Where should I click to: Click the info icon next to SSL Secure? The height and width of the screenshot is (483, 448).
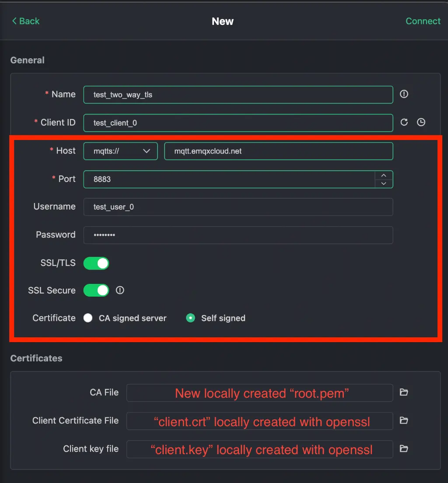pyautogui.click(x=120, y=290)
